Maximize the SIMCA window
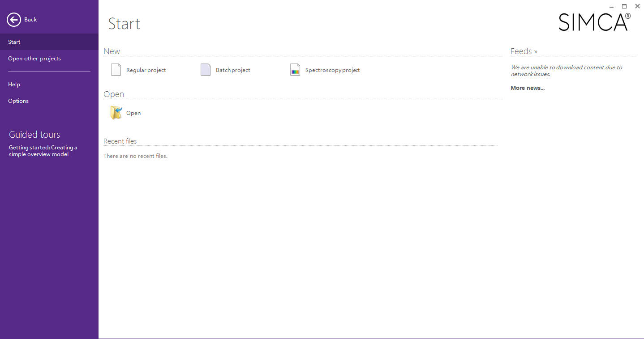This screenshot has height=339, width=644. point(624,6)
